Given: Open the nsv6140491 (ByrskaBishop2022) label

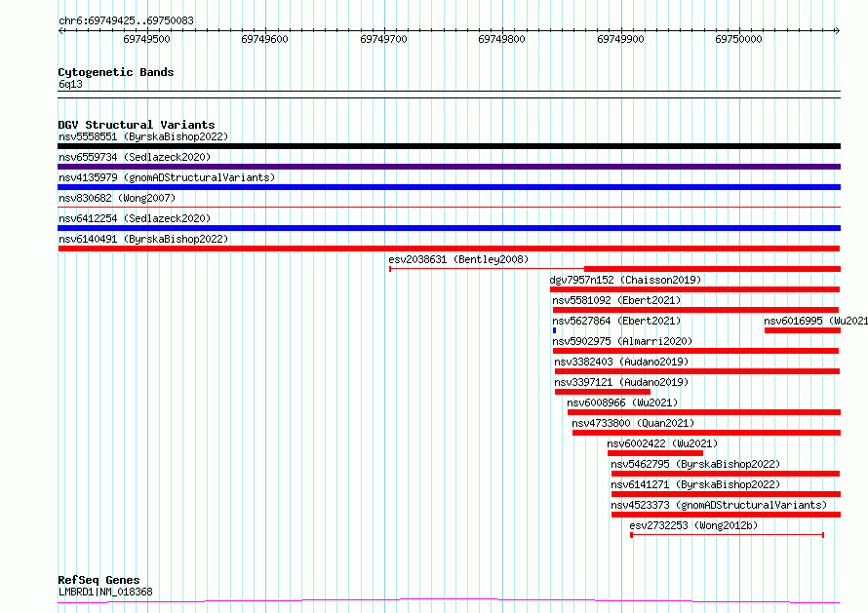Looking at the screenshot, I should pyautogui.click(x=143, y=239).
